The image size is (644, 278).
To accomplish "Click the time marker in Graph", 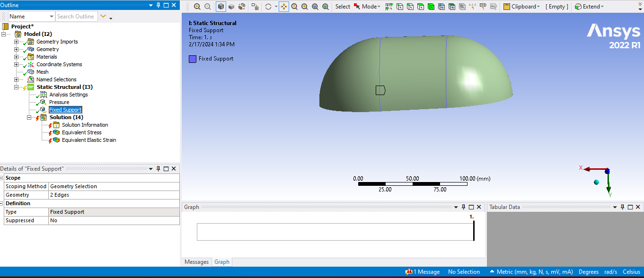I will coord(473,231).
